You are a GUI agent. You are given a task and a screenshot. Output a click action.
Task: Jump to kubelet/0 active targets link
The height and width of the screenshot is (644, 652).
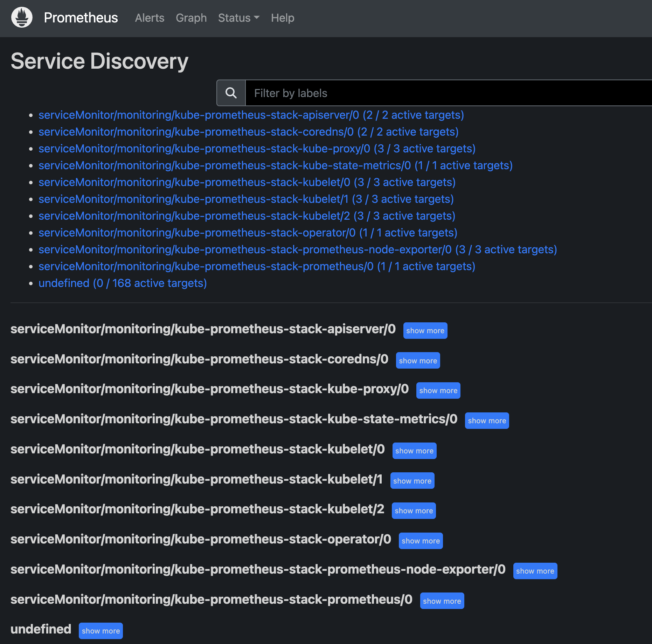tap(247, 182)
